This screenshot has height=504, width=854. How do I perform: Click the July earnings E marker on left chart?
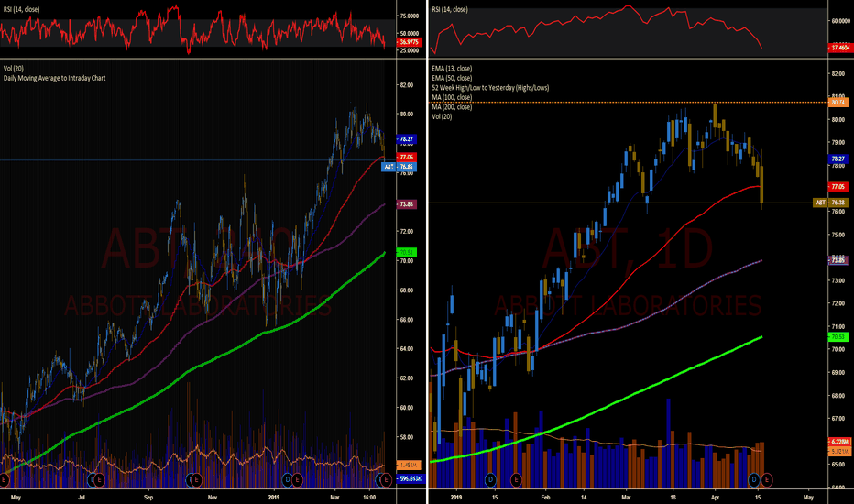point(100,480)
